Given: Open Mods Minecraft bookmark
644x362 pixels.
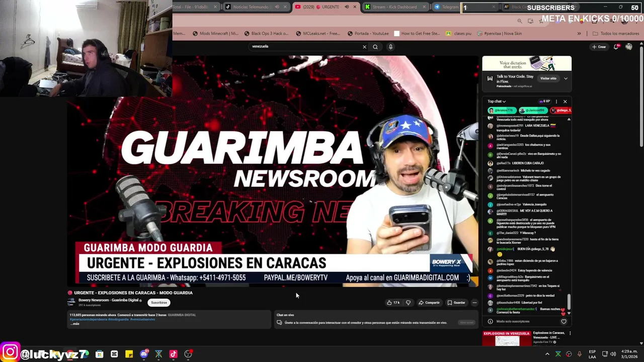Looking at the screenshot, I should tap(215, 34).
